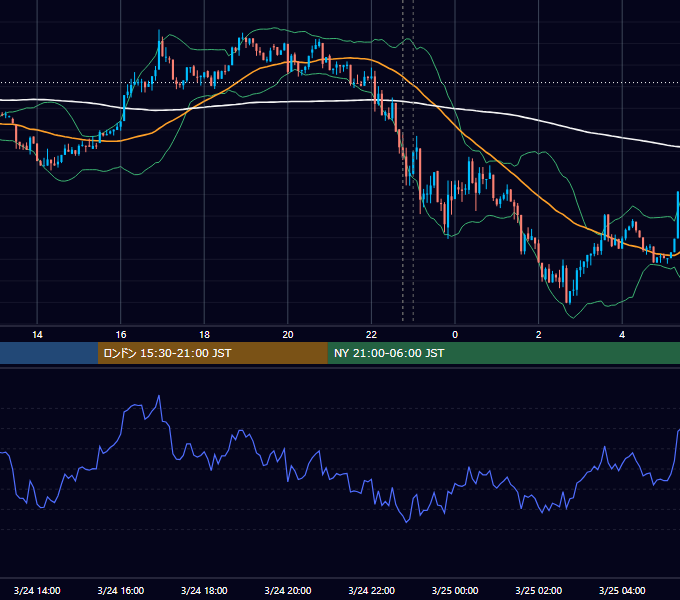Click the ロンドン 15:30-21:00 JST session bar

(x=212, y=353)
